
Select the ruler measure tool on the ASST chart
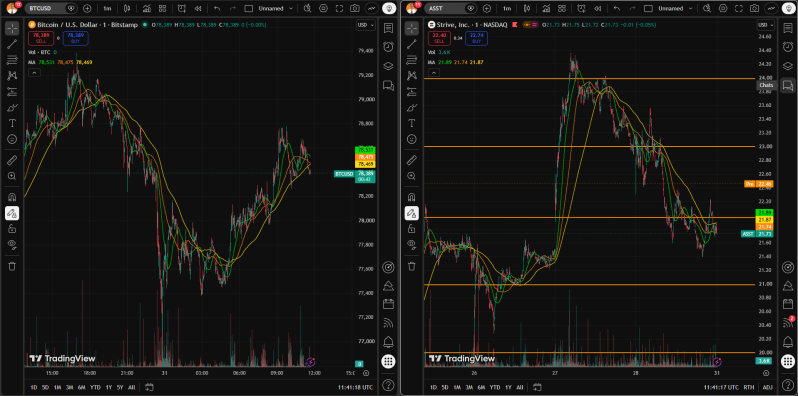click(412, 161)
